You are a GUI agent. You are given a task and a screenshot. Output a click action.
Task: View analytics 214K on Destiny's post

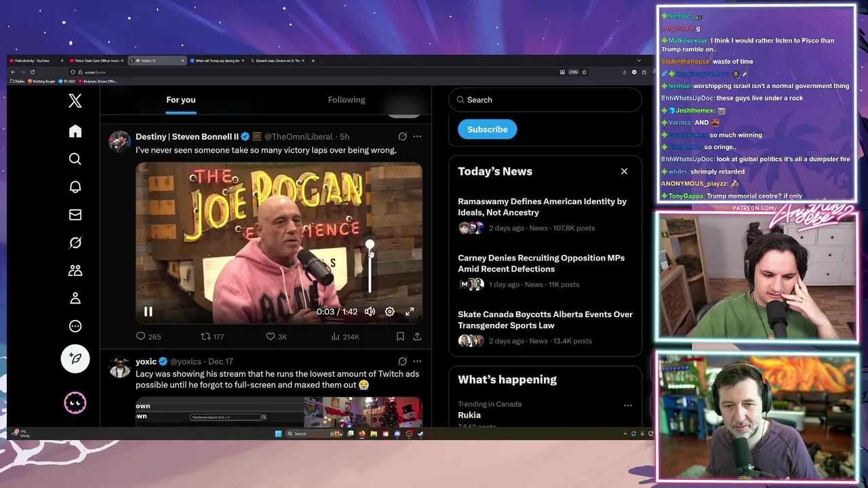tap(345, 336)
